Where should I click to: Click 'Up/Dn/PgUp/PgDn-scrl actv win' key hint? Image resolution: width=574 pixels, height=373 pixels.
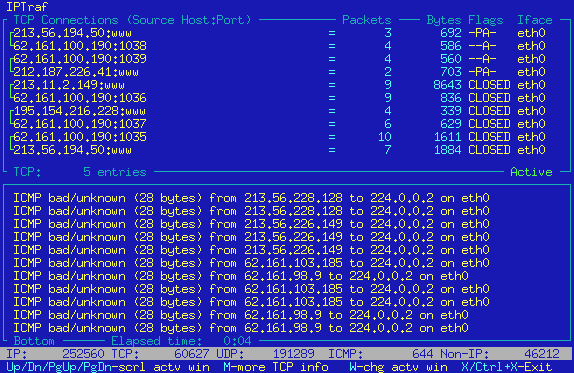click(x=108, y=367)
